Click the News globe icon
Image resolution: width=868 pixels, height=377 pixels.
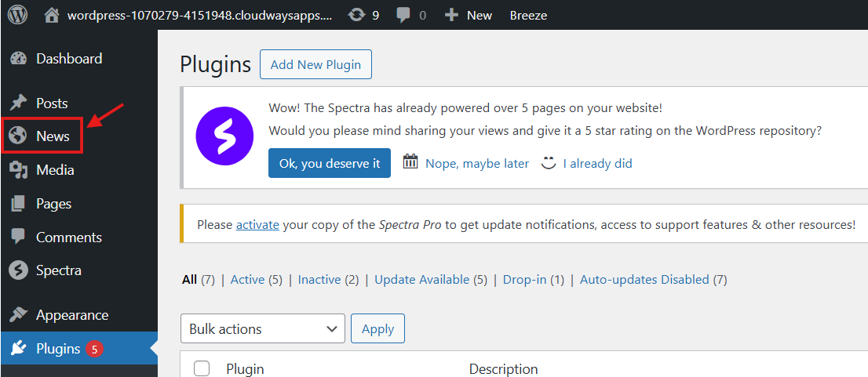tap(18, 136)
